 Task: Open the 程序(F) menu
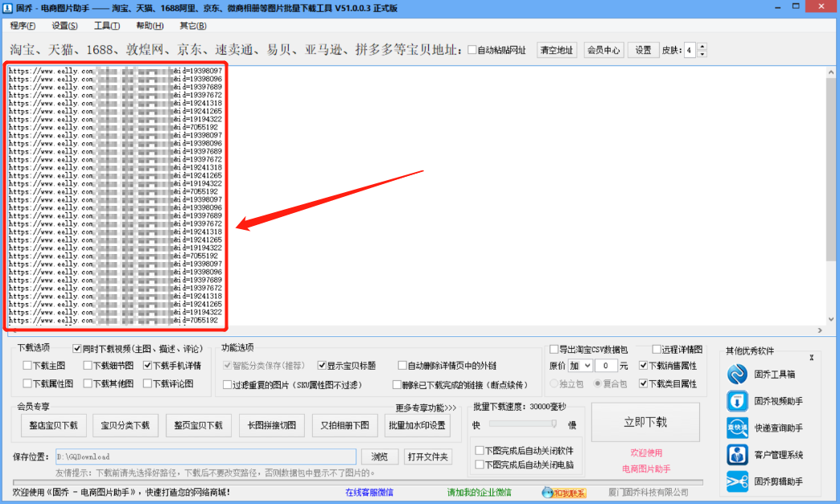23,26
